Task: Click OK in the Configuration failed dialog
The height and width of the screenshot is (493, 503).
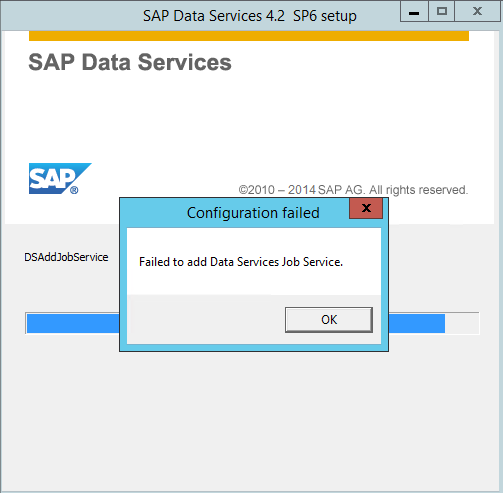Action: coord(329,320)
